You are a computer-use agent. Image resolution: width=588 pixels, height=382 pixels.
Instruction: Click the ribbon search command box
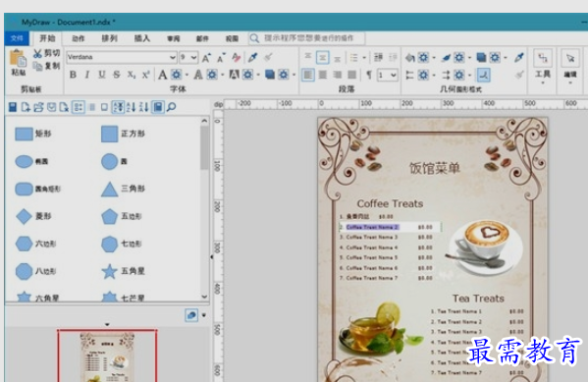point(306,38)
